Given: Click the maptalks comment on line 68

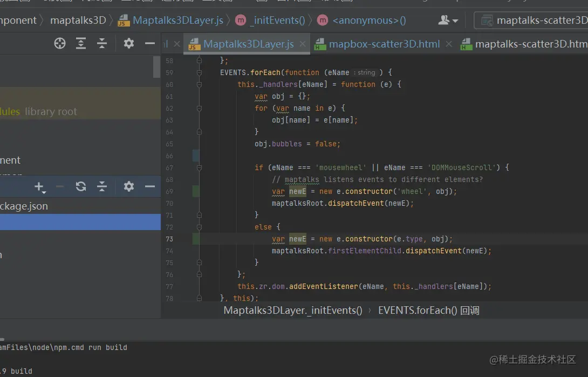Looking at the screenshot, I should pos(377,179).
